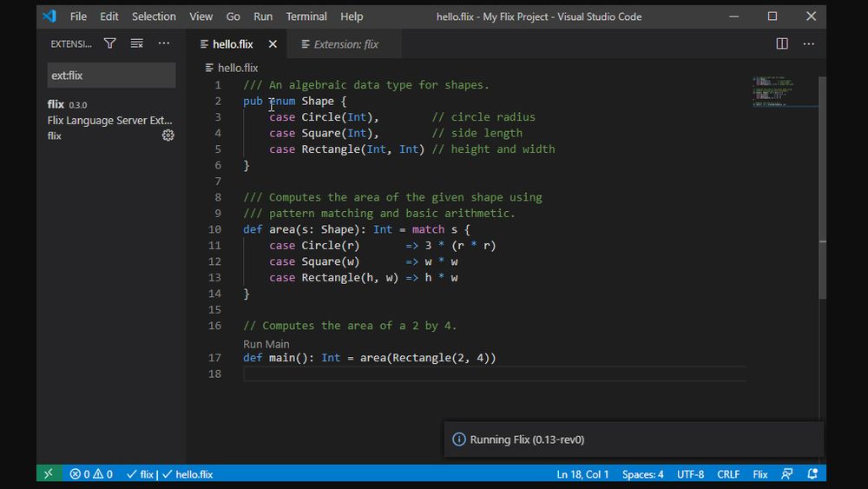Open the Help menu
Image resolution: width=868 pixels, height=489 pixels.
352,17
